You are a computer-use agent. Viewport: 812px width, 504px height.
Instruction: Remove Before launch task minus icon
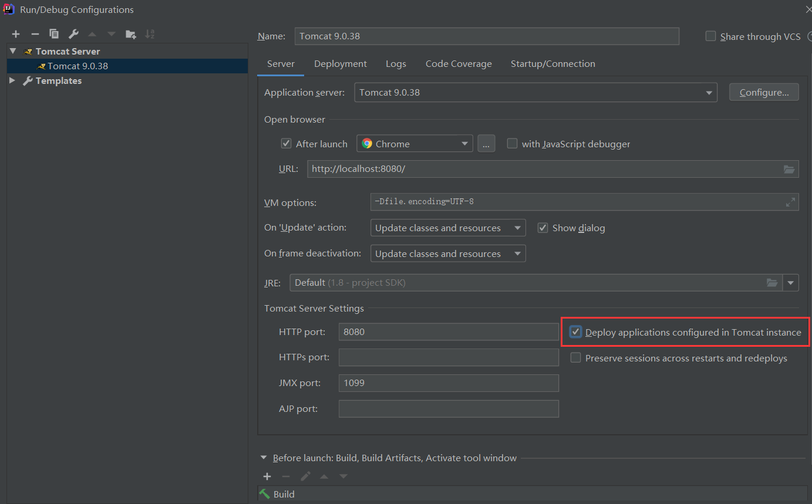point(286,476)
